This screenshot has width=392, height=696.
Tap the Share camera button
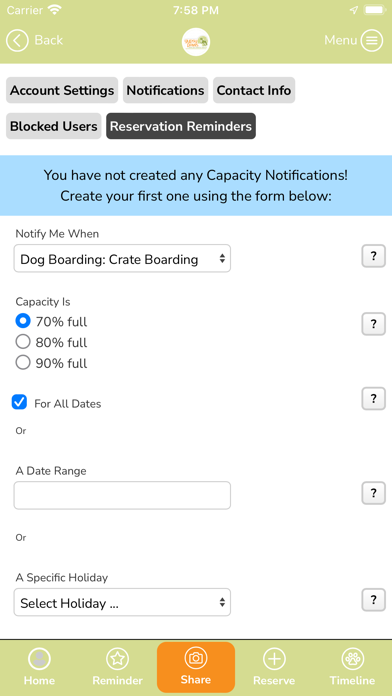coord(196,667)
